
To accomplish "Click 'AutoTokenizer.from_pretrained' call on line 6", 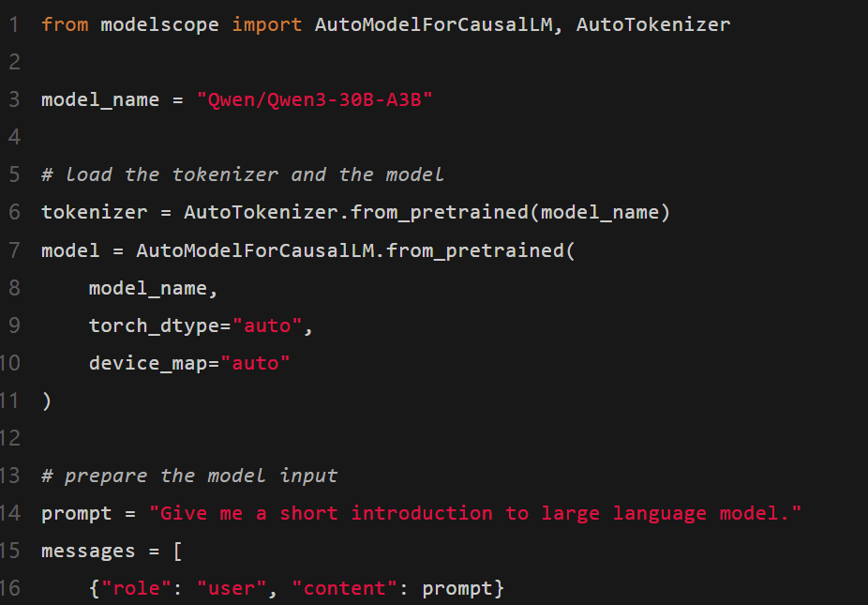I will [x=356, y=213].
